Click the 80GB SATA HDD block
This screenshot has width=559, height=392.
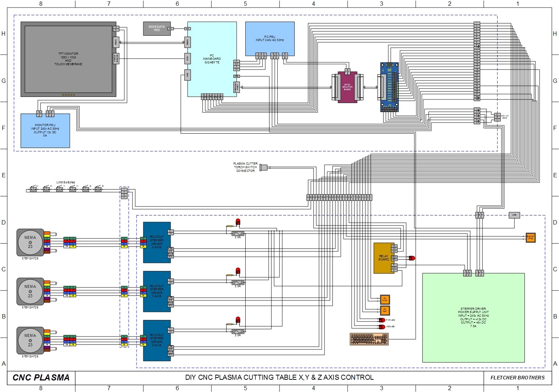pos(157,28)
